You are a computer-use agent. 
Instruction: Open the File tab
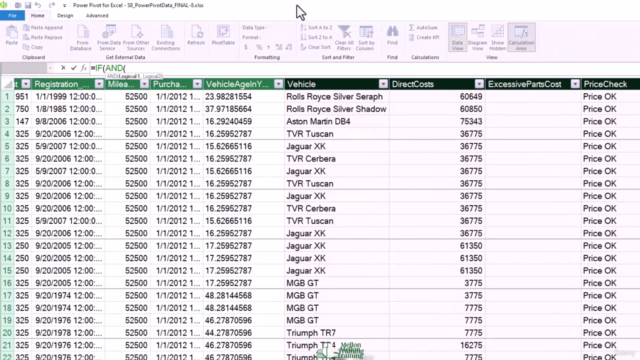(x=12, y=16)
